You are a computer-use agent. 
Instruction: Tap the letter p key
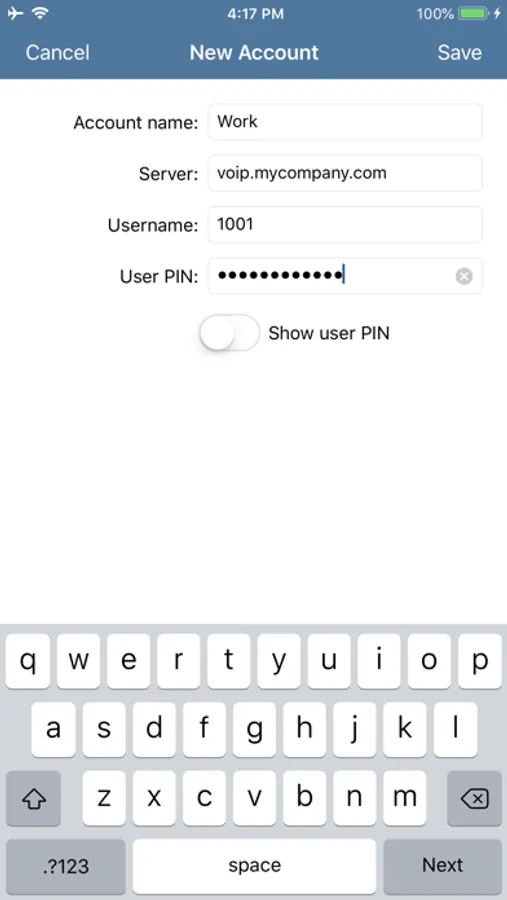[x=480, y=661]
